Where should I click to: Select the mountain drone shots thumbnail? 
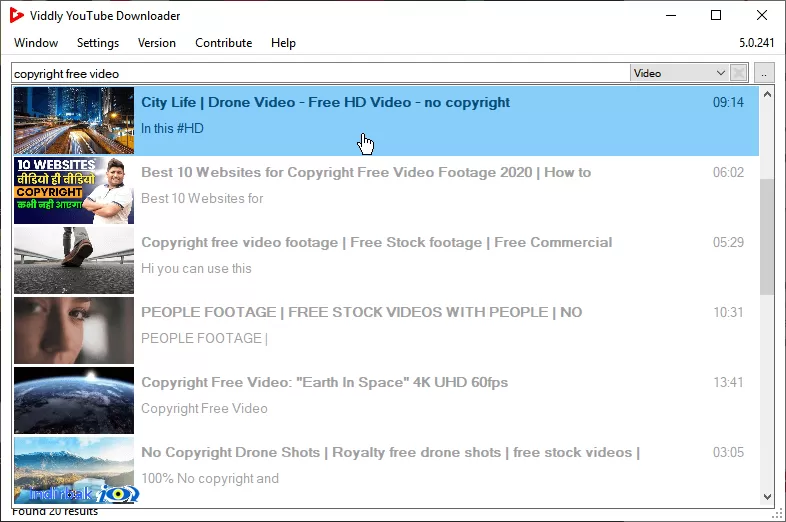coord(74,470)
